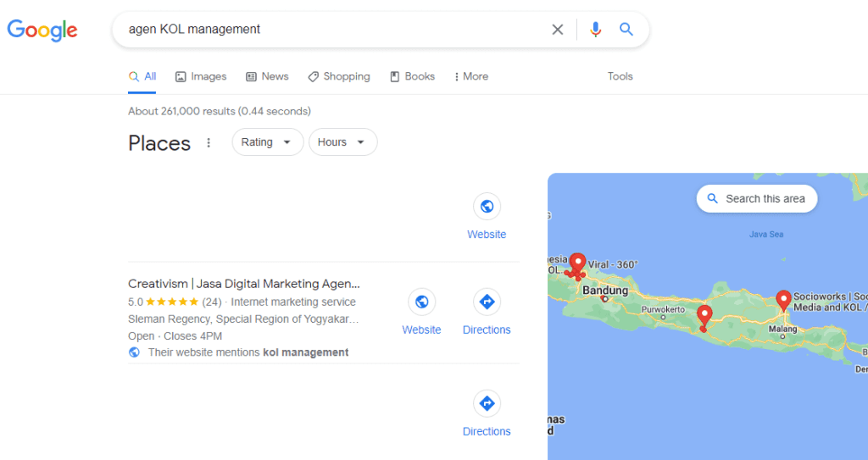
Task: Click Search this area on map
Action: 757,199
